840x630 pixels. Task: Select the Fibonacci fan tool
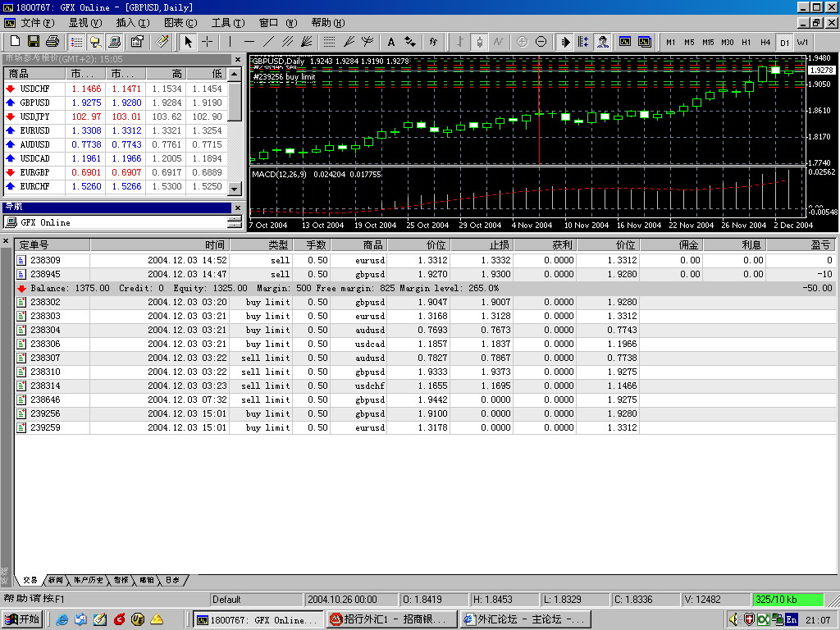[x=349, y=41]
